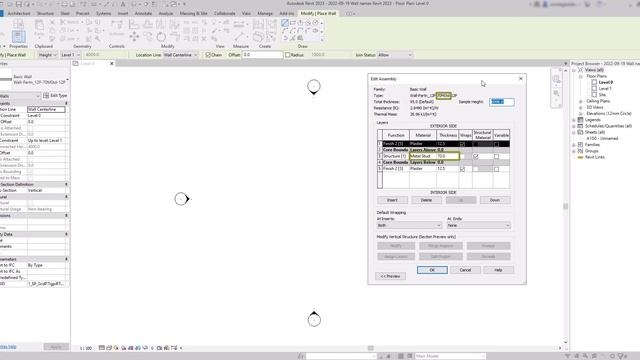This screenshot has width=640, height=360.
Task: Click the Delete layer button
Action: coord(426,200)
